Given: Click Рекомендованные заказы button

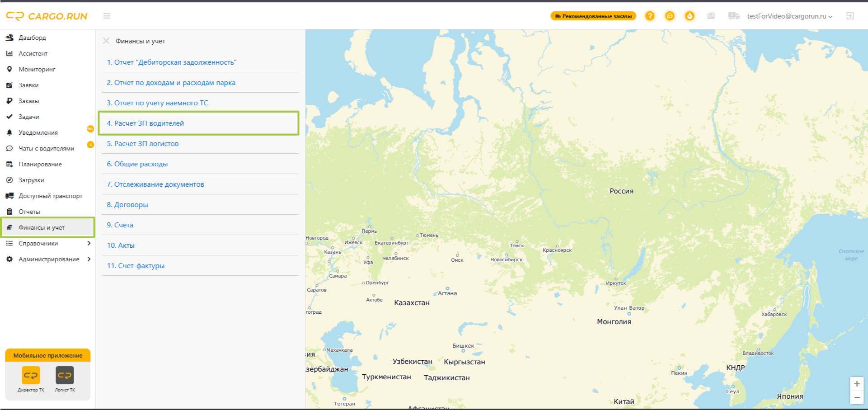Looking at the screenshot, I should pyautogui.click(x=593, y=16).
